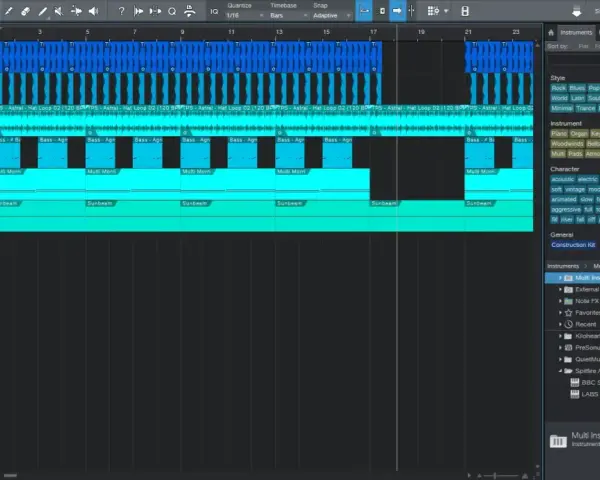Expand the External instruments folder

coord(560,289)
